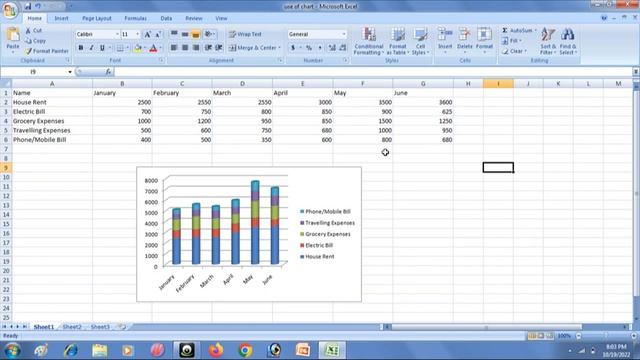The image size is (640, 360).
Task: Switch to Sheet3 tab
Action: (100, 327)
